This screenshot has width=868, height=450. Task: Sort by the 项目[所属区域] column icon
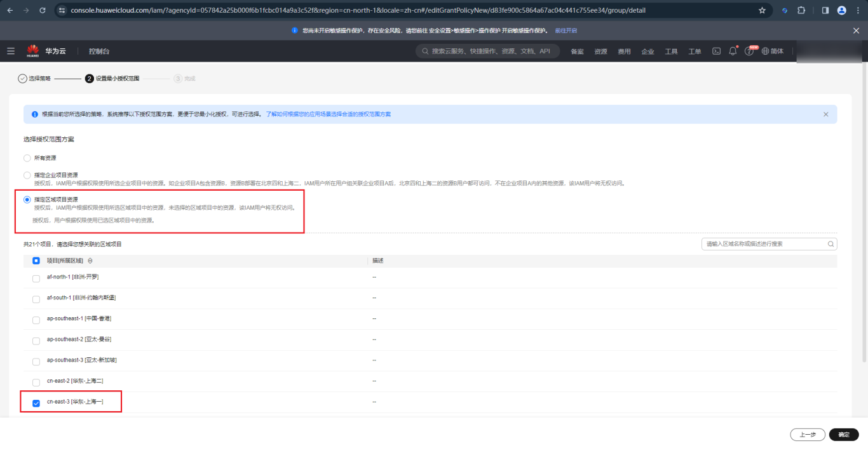coord(90,261)
